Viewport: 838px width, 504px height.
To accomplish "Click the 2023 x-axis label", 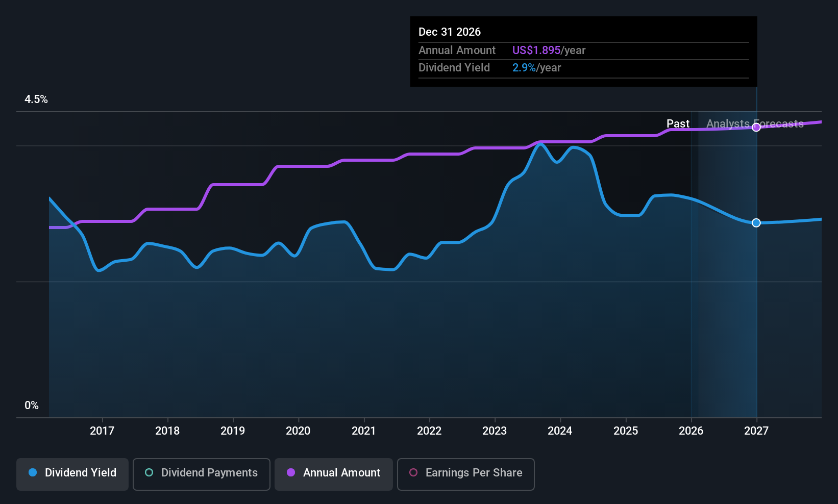I will (x=495, y=431).
